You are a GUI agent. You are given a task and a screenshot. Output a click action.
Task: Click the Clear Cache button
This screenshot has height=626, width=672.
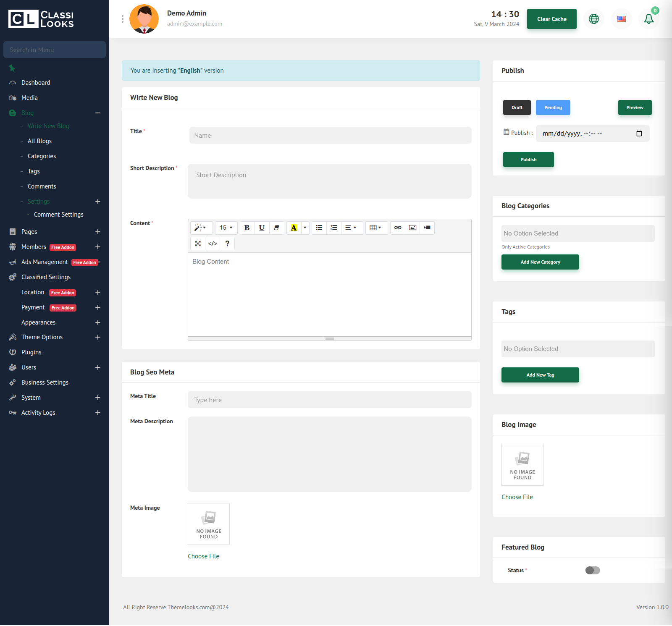(x=551, y=19)
